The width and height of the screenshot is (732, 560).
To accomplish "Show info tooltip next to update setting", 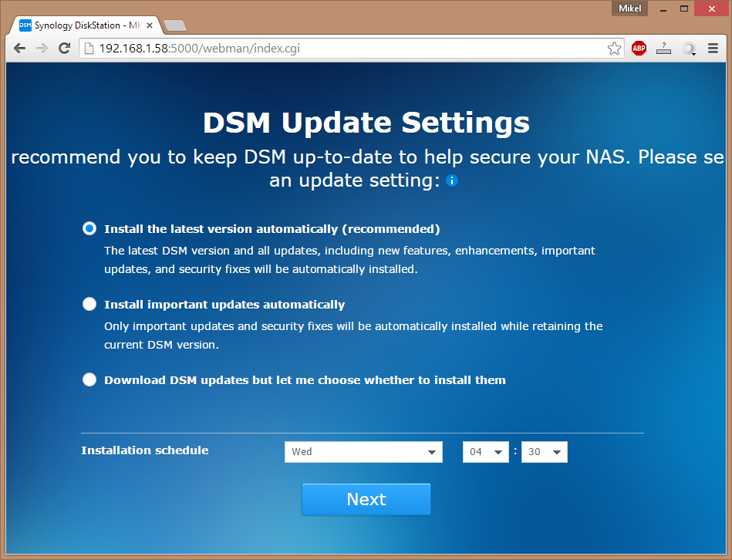I will [452, 180].
